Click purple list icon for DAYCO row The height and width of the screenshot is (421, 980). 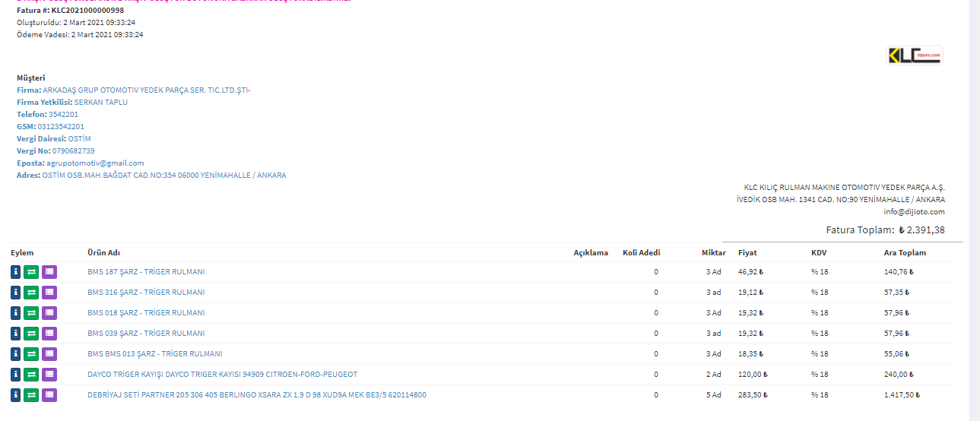(x=49, y=375)
